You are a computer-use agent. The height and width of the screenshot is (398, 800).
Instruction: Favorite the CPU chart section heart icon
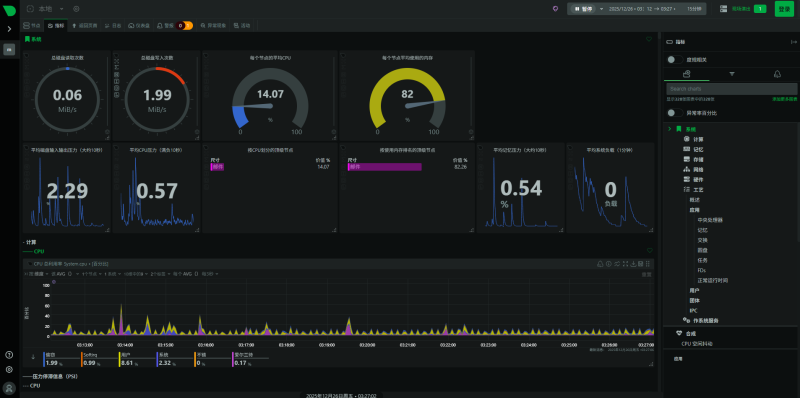click(649, 251)
